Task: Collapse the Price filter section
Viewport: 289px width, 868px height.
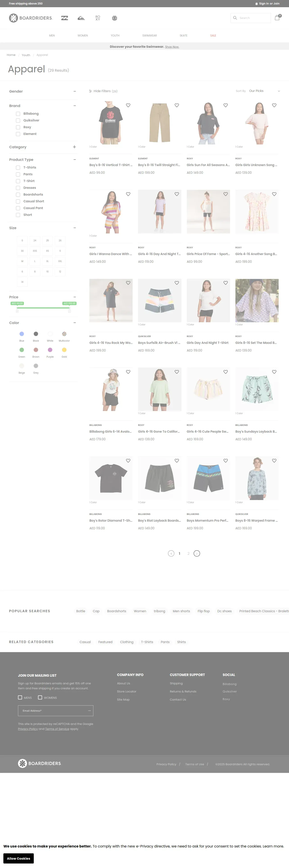Action: [x=75, y=297]
